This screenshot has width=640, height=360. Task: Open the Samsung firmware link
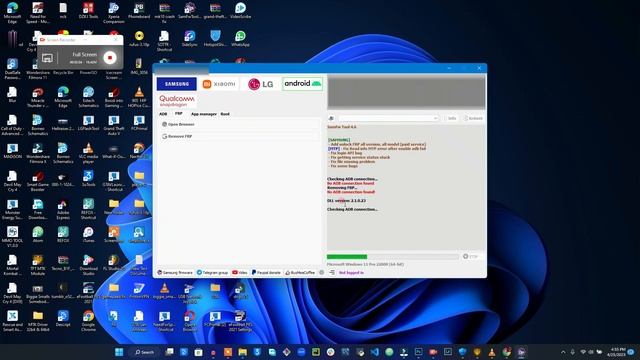tap(175, 272)
